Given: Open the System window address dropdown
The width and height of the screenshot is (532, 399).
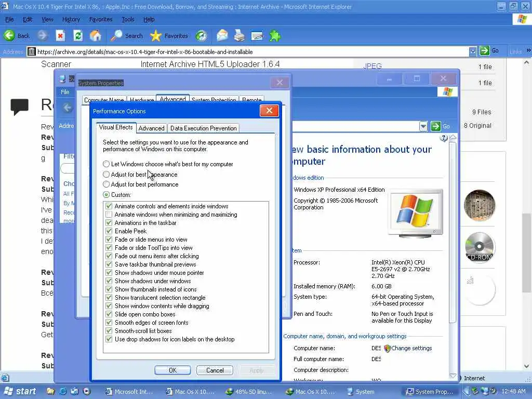Looking at the screenshot, I should pos(423,127).
